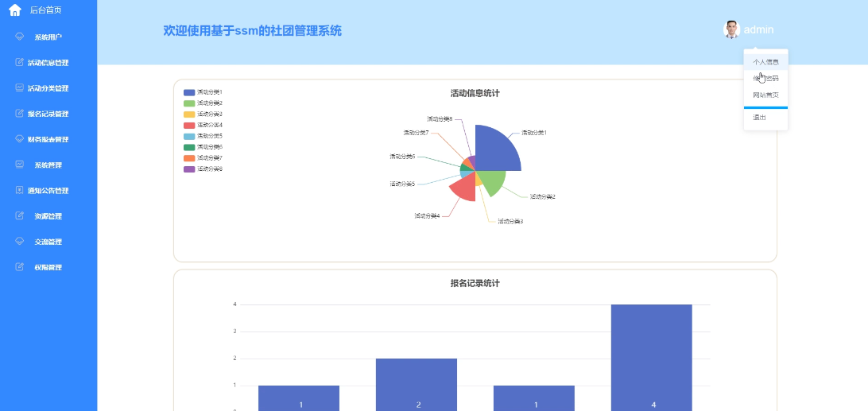Select 个人信息 from the user menu
The width and height of the screenshot is (868, 411).
[765, 62]
